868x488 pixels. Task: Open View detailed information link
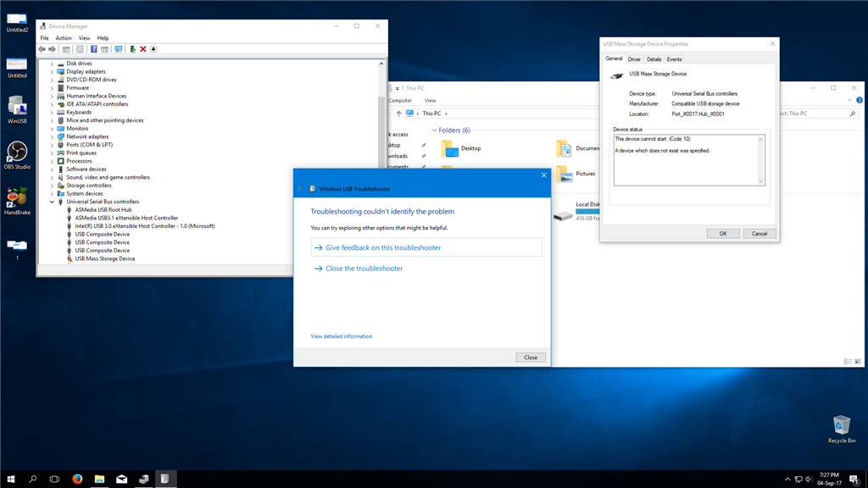click(341, 336)
